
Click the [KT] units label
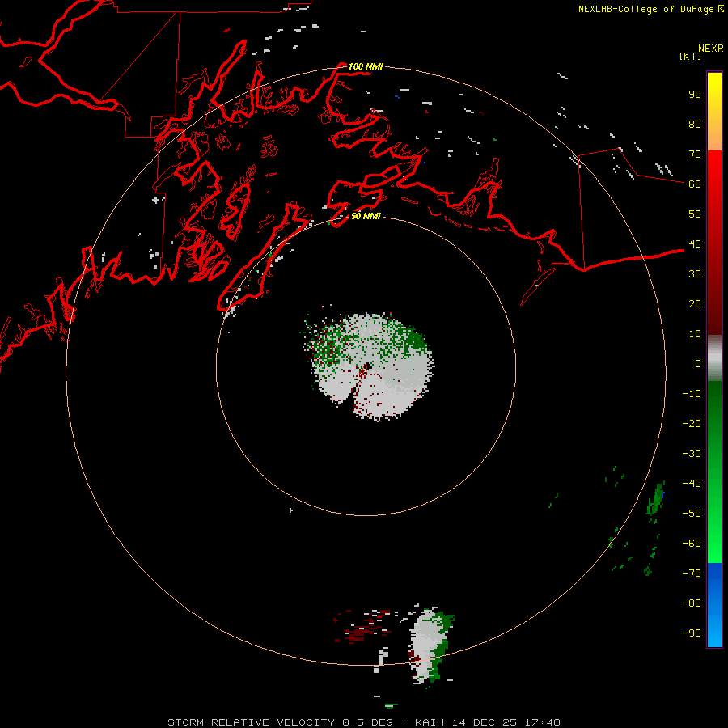click(x=690, y=56)
